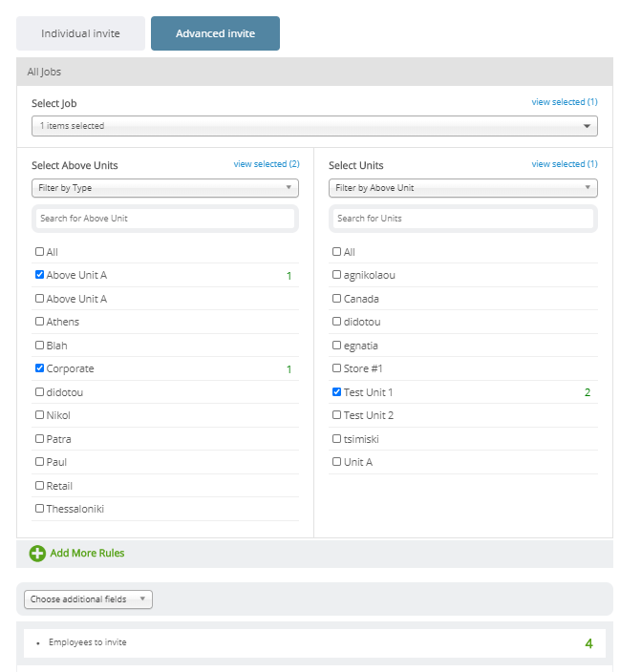Viewport: 620px width, 672px height.
Task: Click view selected (1) link for Select Units
Action: click(x=565, y=164)
